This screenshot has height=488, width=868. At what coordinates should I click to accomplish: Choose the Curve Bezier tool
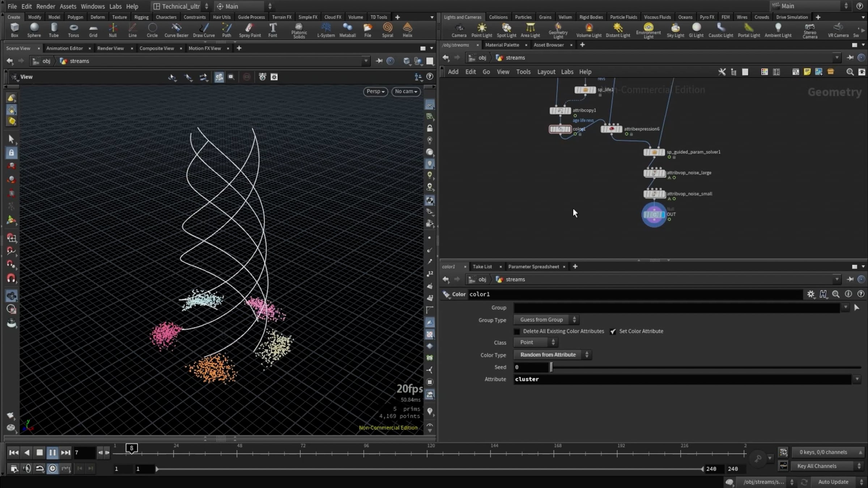(176, 30)
